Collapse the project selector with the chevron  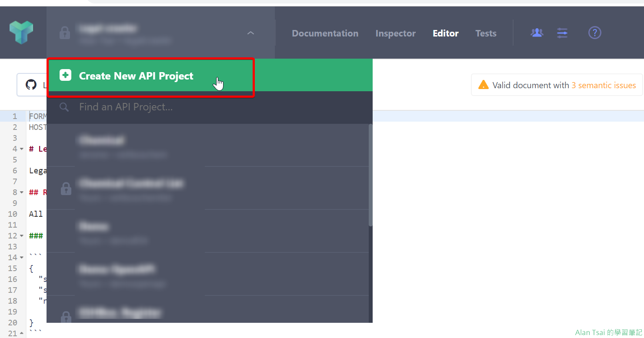point(250,33)
